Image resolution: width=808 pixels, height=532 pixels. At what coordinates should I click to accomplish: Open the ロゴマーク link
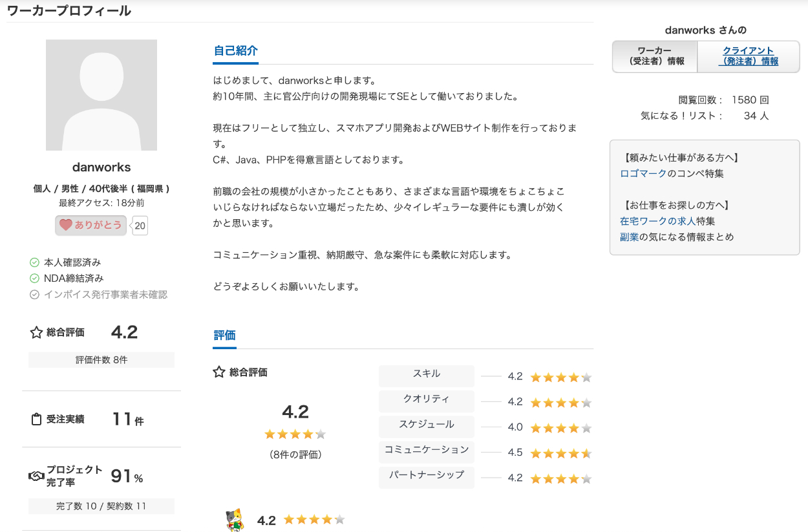[643, 174]
